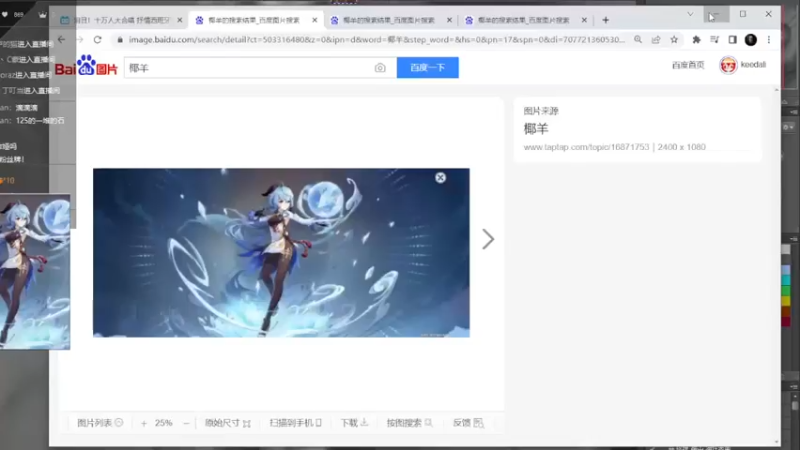
Task: Toggle the browser side panel
Action: (733, 40)
